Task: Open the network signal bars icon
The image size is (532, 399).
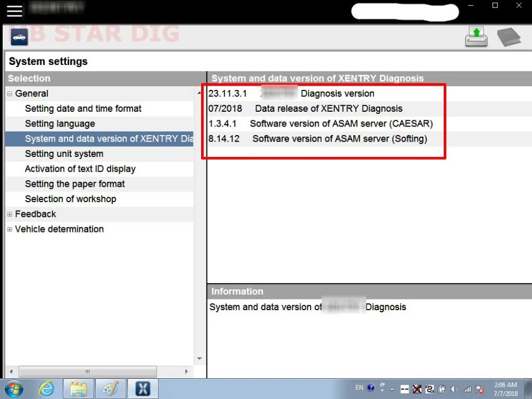Action: click(467, 389)
